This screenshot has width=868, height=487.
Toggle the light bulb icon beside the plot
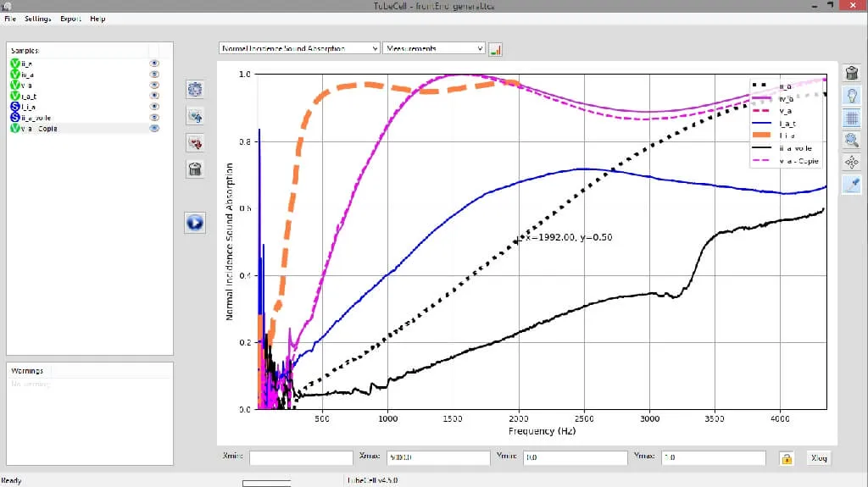(x=852, y=95)
